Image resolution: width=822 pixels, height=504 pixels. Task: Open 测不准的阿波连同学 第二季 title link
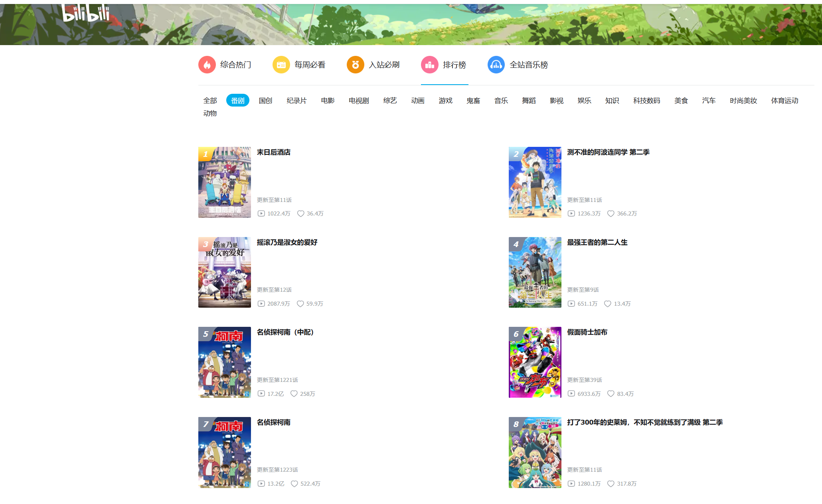[609, 152]
